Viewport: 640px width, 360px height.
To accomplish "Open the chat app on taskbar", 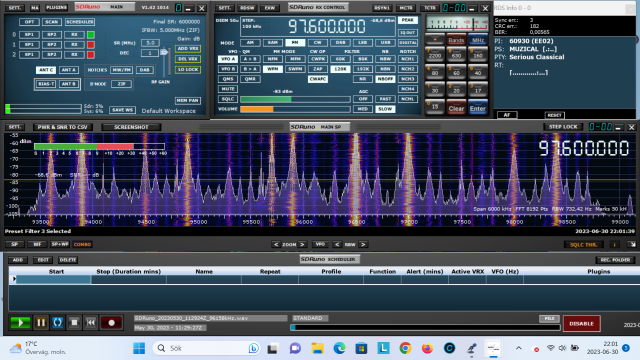I will (x=295, y=348).
